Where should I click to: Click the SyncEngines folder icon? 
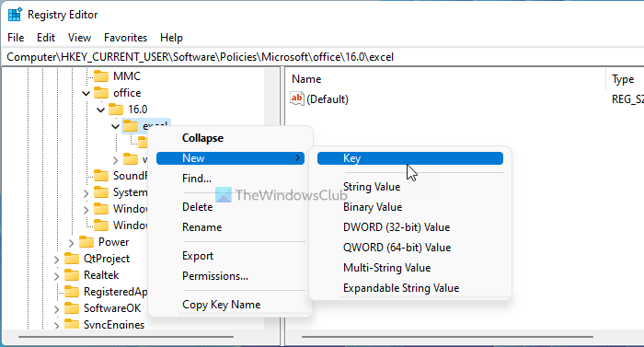pyautogui.click(x=72, y=324)
